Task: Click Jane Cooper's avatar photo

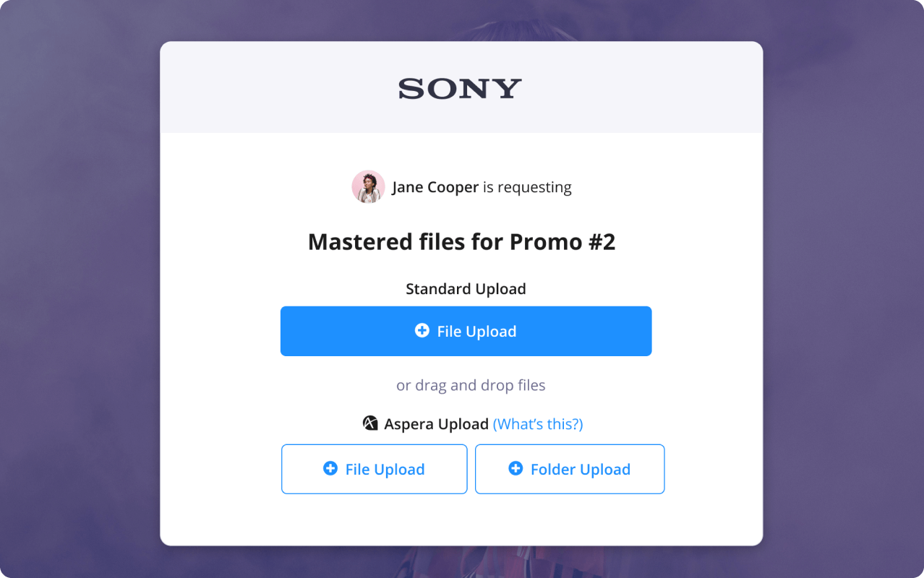Action: point(368,187)
